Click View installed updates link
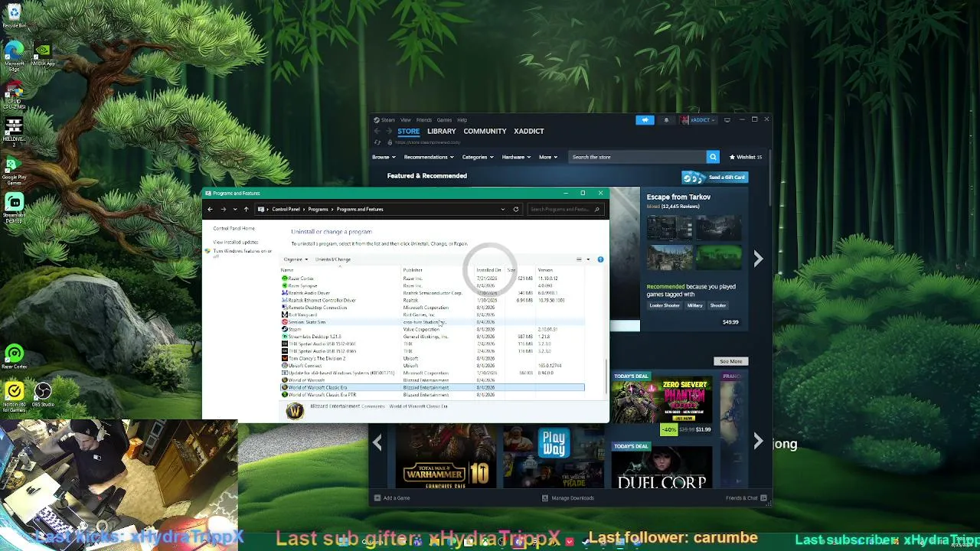The image size is (980, 551). 236,242
